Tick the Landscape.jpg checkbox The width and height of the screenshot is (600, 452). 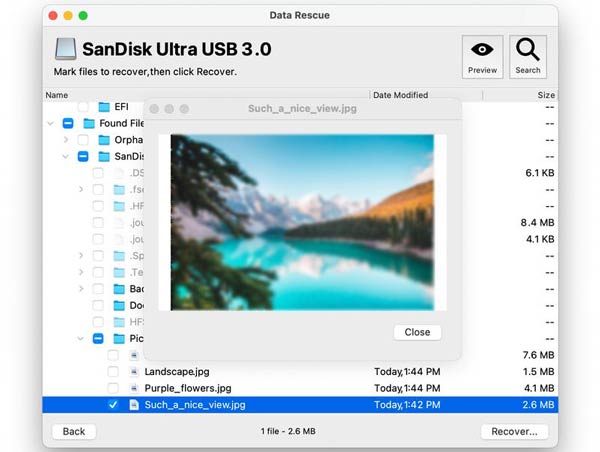(x=113, y=372)
